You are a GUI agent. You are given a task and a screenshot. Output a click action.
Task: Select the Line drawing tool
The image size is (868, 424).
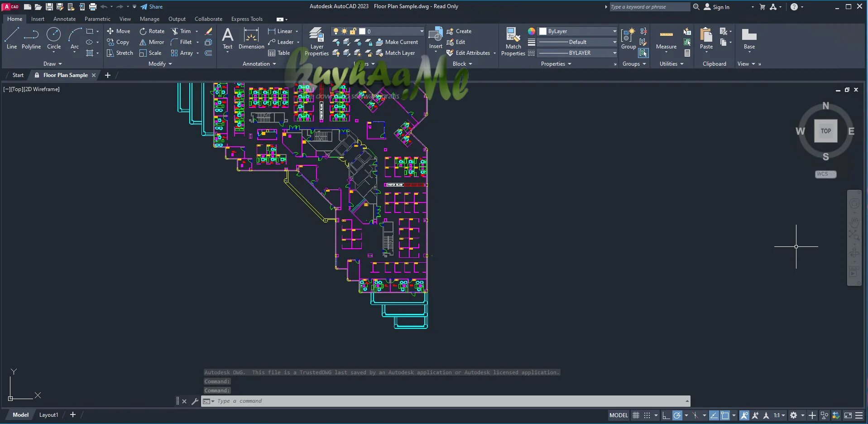[x=12, y=39]
